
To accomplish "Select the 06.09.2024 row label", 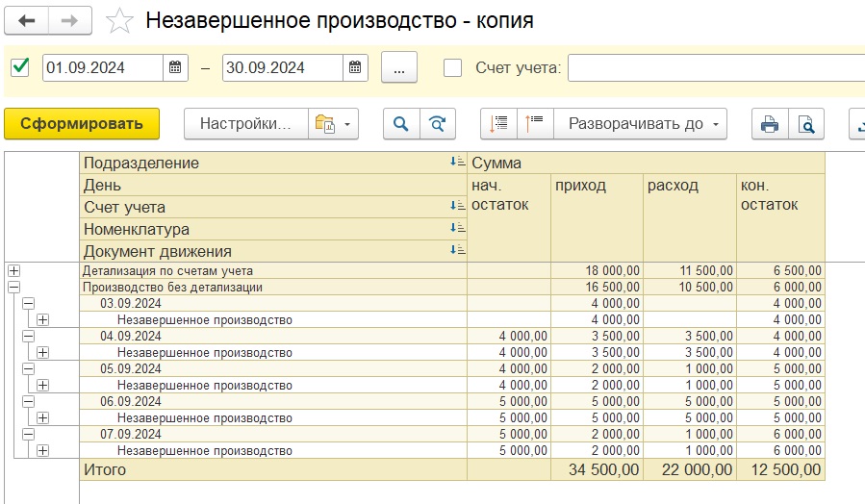I will (131, 401).
